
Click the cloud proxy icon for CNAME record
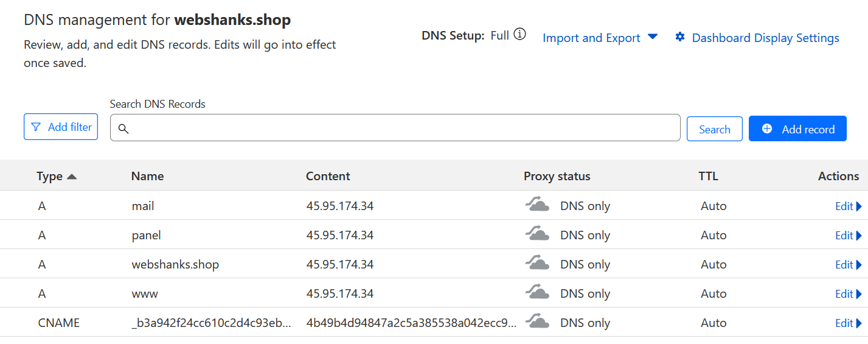(537, 322)
